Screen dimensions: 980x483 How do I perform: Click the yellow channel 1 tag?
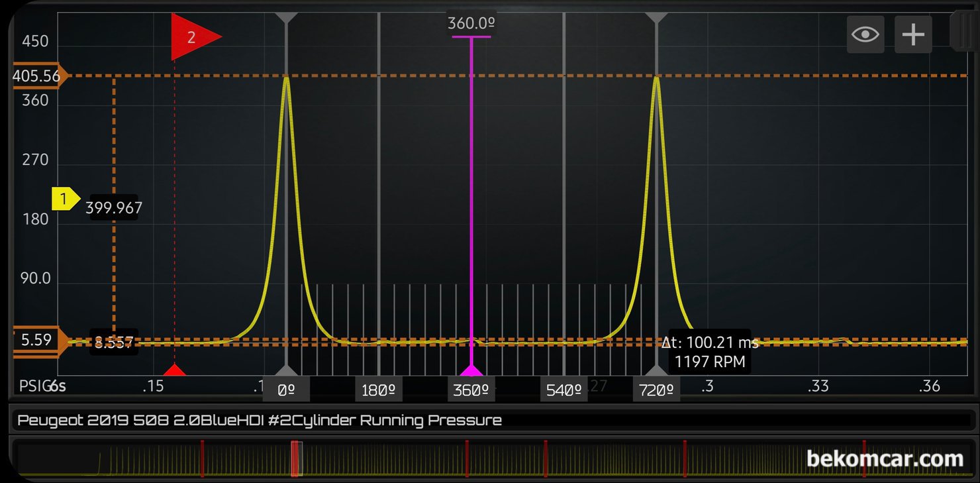coord(66,198)
